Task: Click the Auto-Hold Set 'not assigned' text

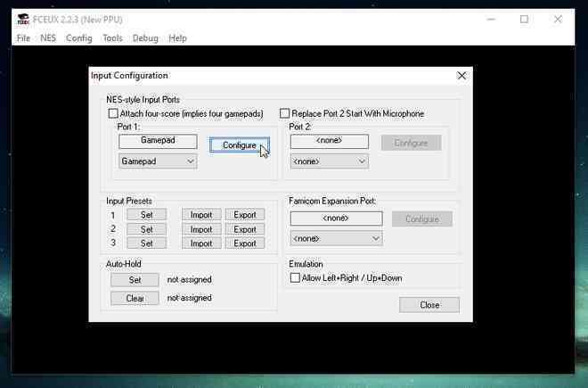Action: tap(190, 279)
